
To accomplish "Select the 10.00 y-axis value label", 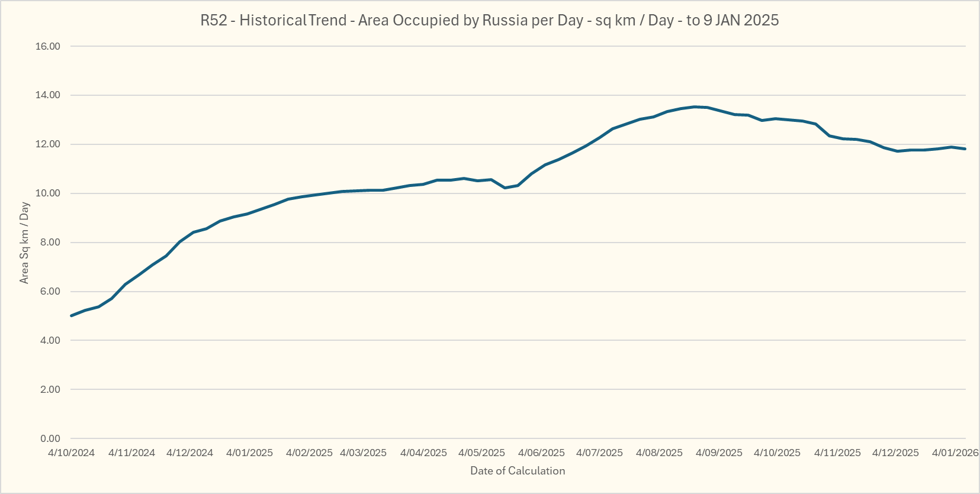I will pyautogui.click(x=48, y=193).
